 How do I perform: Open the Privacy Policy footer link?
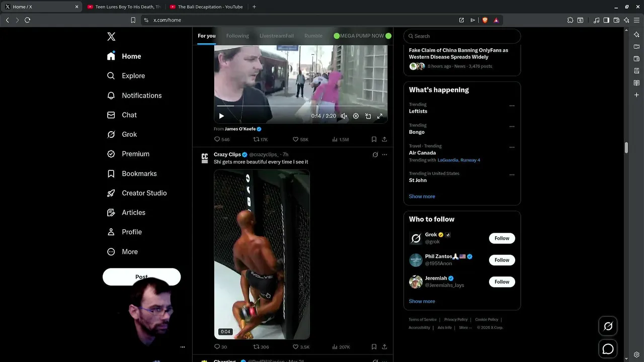(x=456, y=320)
